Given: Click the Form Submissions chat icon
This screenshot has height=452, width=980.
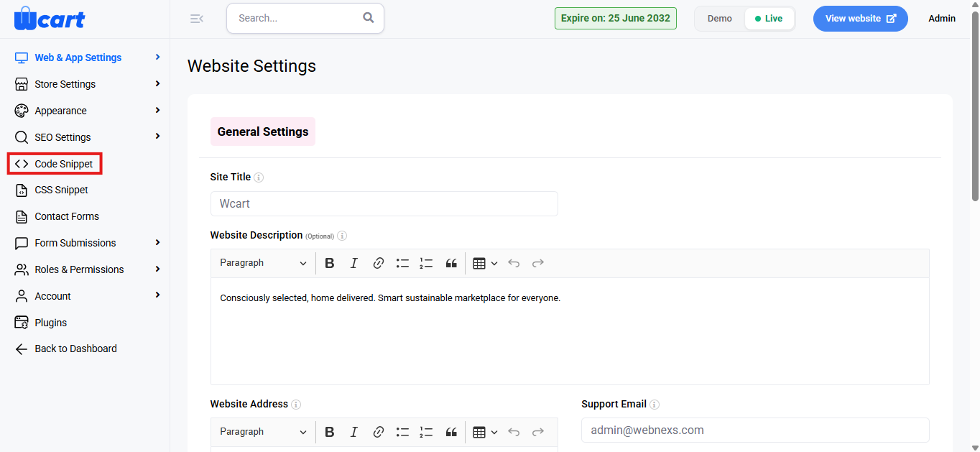Looking at the screenshot, I should (22, 243).
